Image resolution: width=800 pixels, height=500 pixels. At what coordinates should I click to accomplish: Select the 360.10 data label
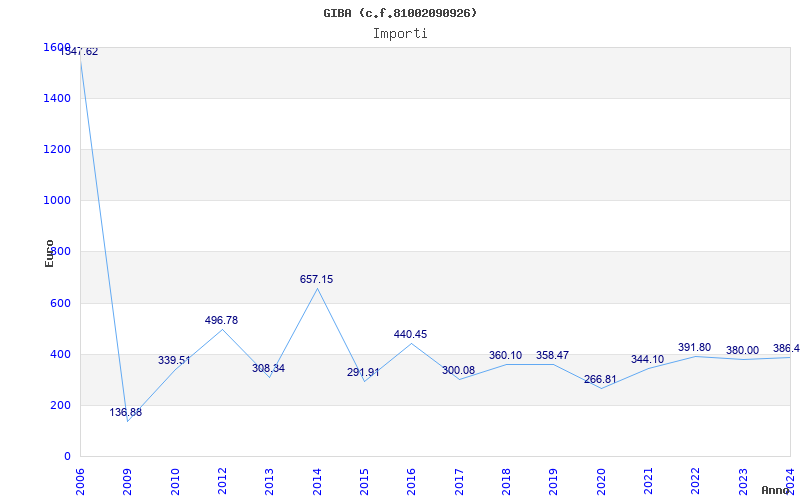(505, 355)
